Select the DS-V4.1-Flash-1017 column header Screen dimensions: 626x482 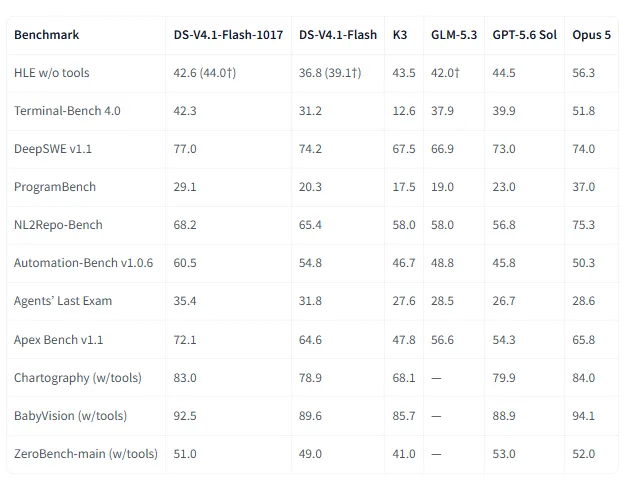228,35
